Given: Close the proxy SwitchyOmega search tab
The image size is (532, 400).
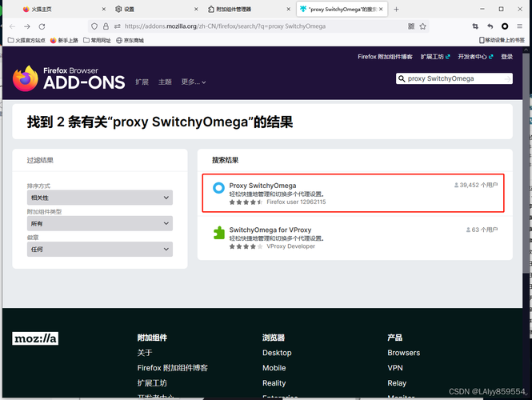Looking at the screenshot, I should click(x=381, y=9).
